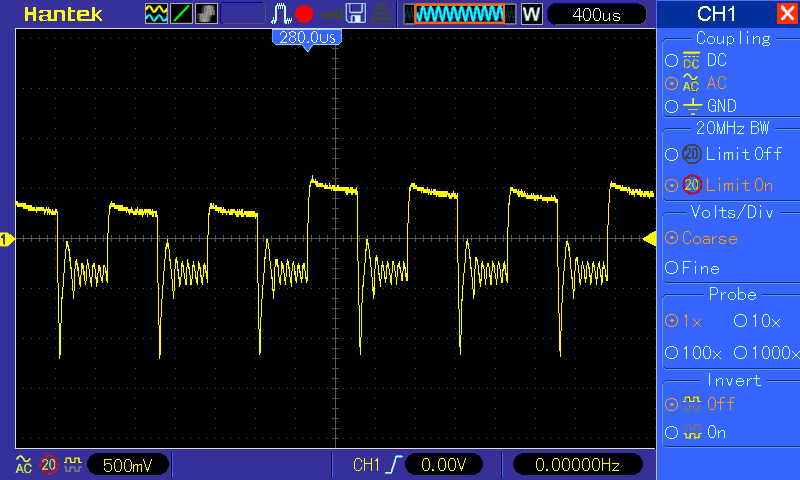The image size is (800, 480).
Task: Click the CH1 trigger source label at bottom
Action: [366, 465]
